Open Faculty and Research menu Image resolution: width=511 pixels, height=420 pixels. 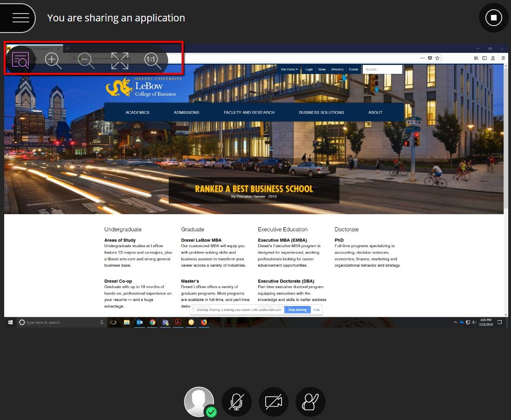tap(249, 112)
